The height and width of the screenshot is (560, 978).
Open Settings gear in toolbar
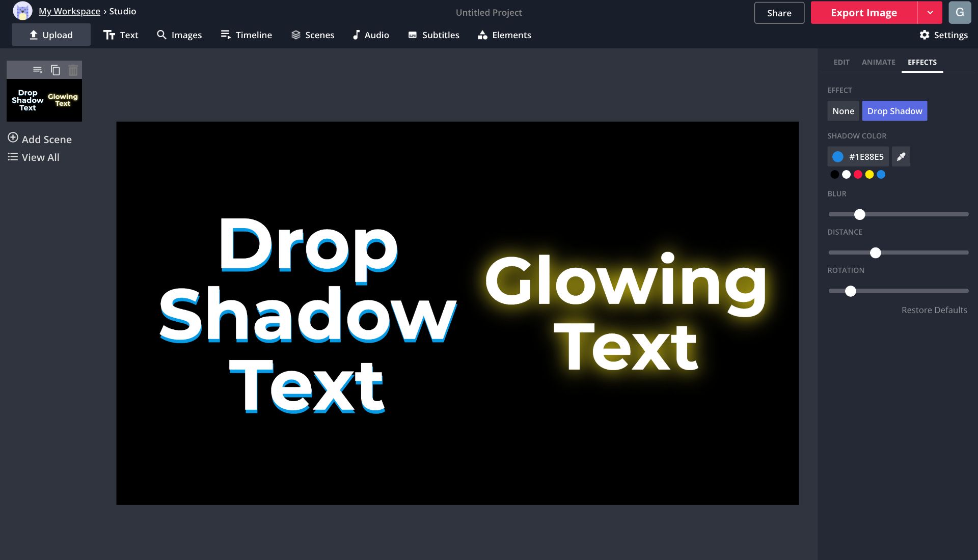(x=943, y=35)
